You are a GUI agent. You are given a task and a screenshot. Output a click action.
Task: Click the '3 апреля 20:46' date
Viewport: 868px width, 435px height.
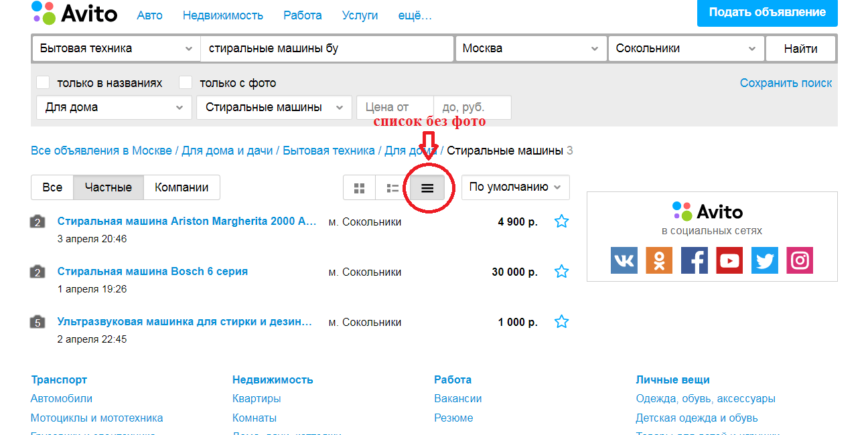[x=92, y=239]
